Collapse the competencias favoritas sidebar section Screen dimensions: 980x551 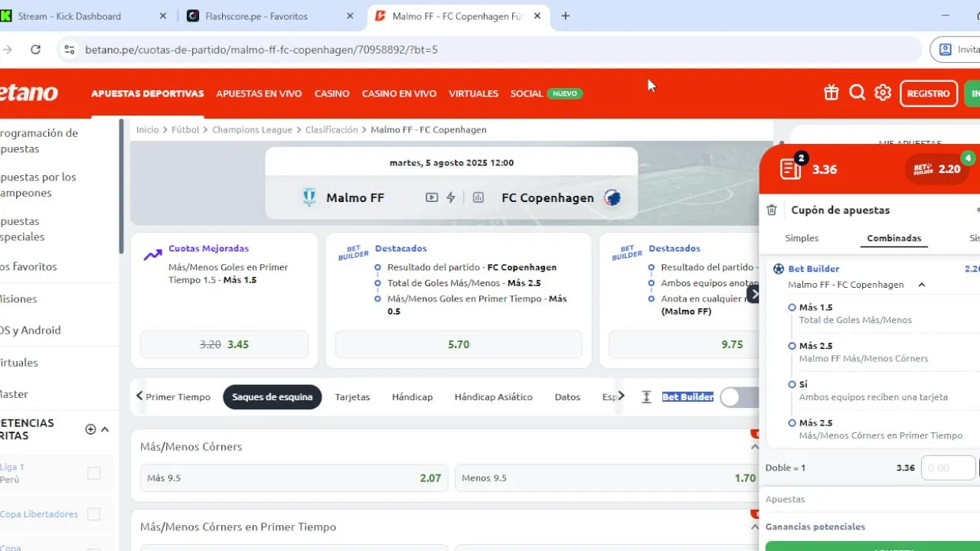point(105,429)
